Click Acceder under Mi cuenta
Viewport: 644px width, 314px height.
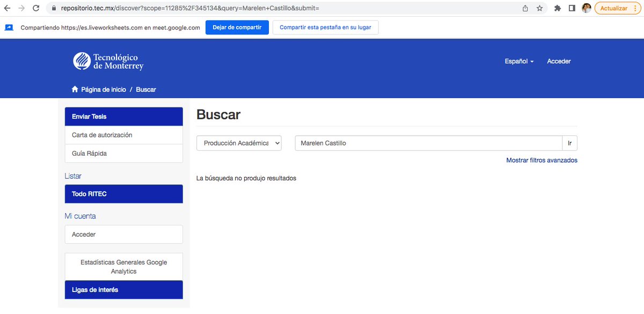tap(124, 235)
